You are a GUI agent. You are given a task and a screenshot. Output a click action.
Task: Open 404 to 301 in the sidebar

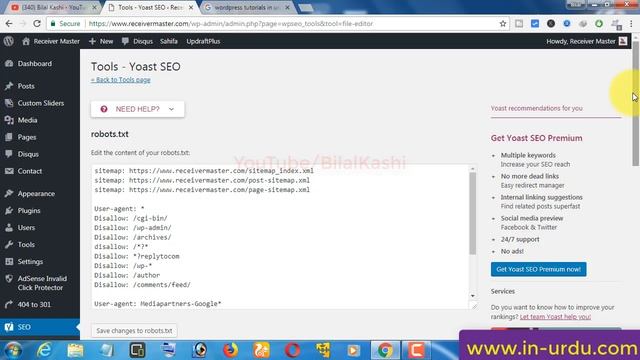click(34, 304)
